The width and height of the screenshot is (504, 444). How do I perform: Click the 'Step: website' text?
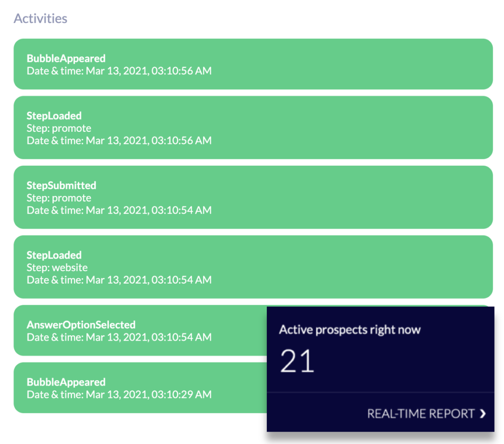57,268
